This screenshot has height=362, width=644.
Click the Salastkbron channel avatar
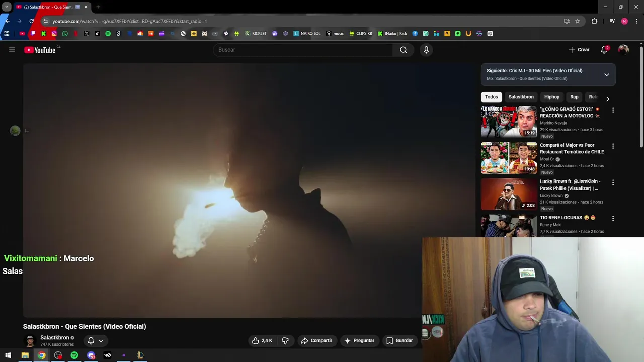[30, 341]
